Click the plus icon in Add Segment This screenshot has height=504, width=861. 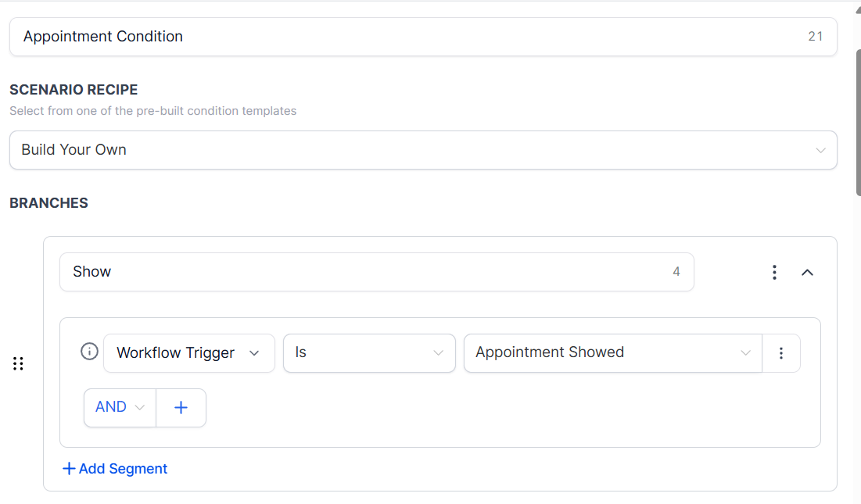tap(68, 468)
